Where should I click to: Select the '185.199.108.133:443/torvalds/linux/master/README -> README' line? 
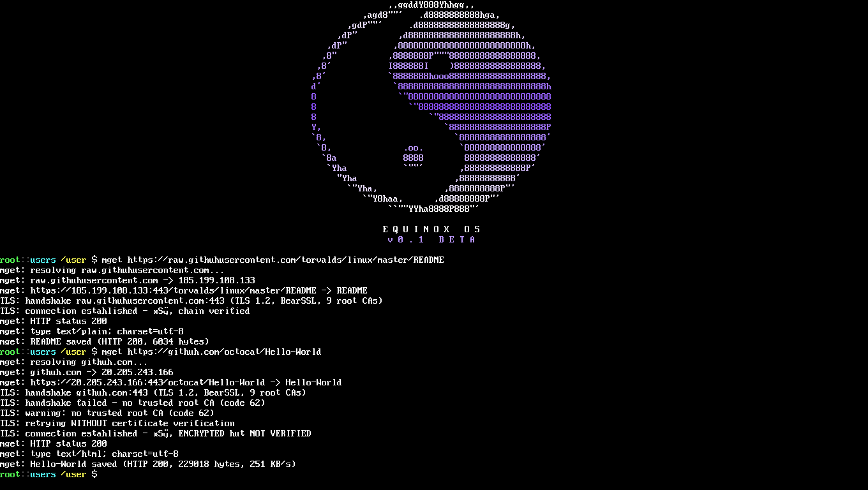pos(184,290)
